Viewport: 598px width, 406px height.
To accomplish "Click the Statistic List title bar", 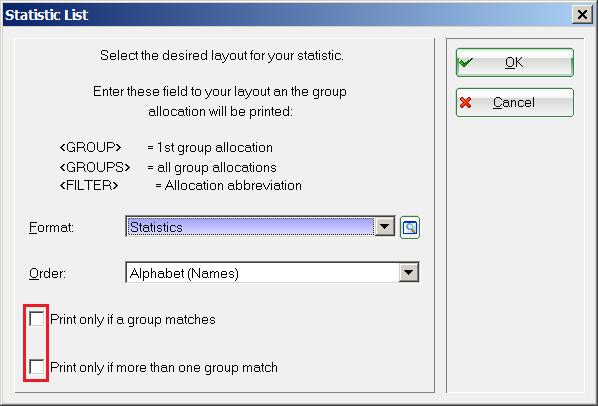I will 286,15.
